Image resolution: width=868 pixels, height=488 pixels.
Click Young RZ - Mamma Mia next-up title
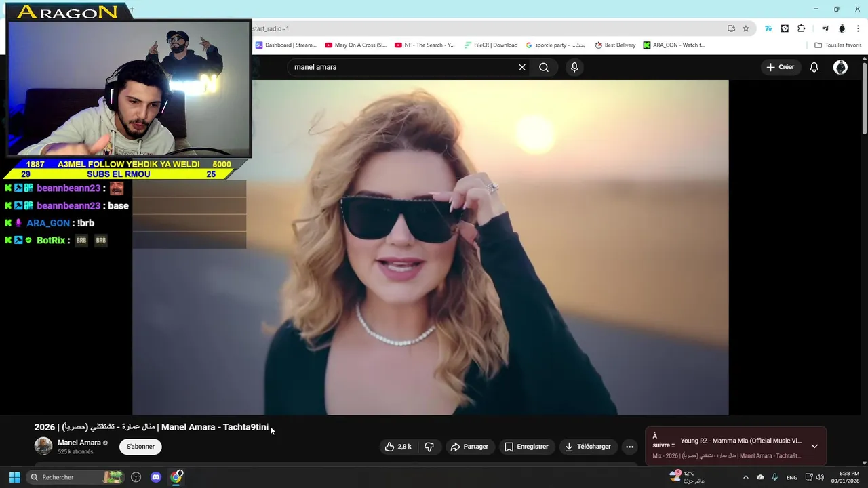741,441
